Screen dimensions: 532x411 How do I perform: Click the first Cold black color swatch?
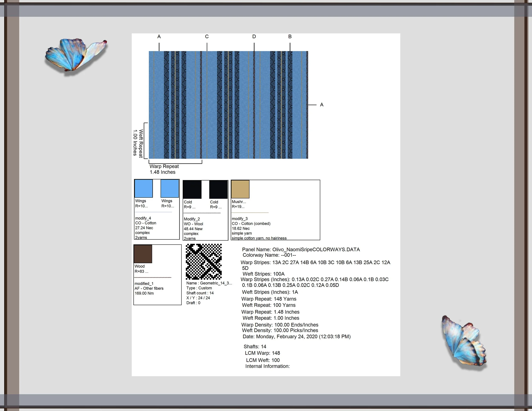[192, 189]
